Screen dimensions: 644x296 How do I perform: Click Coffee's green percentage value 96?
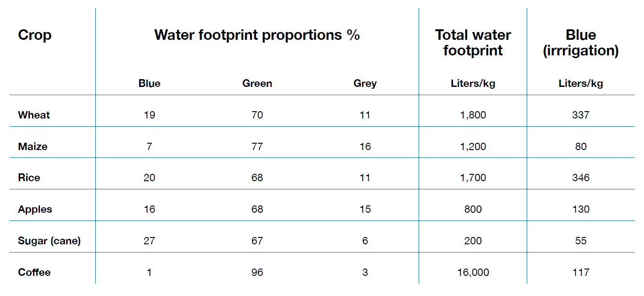[x=257, y=273]
